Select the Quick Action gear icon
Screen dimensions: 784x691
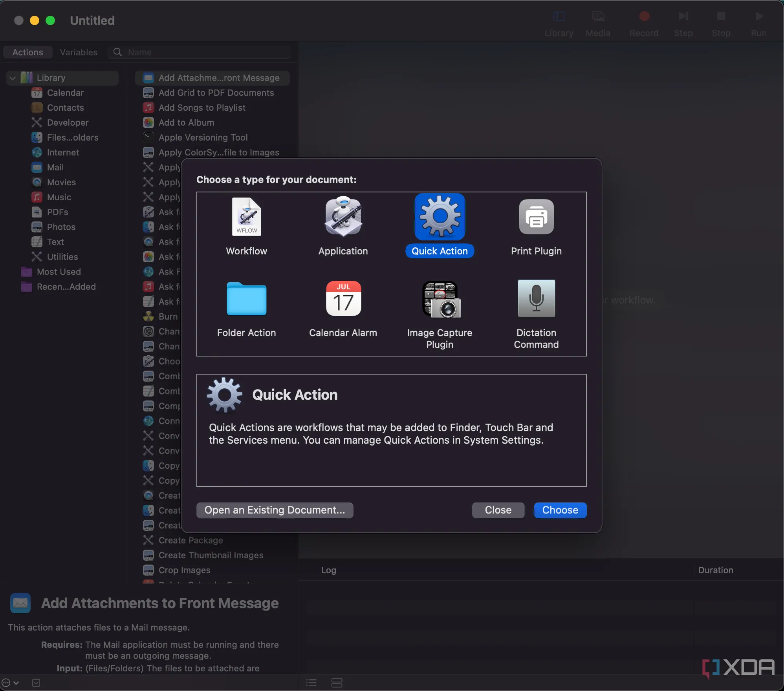[x=440, y=217]
